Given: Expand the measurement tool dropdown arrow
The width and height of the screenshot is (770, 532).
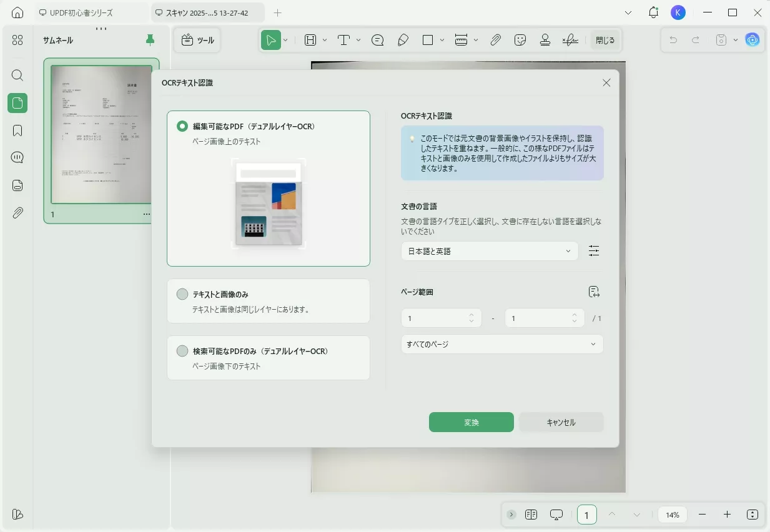Looking at the screenshot, I should coord(476,40).
